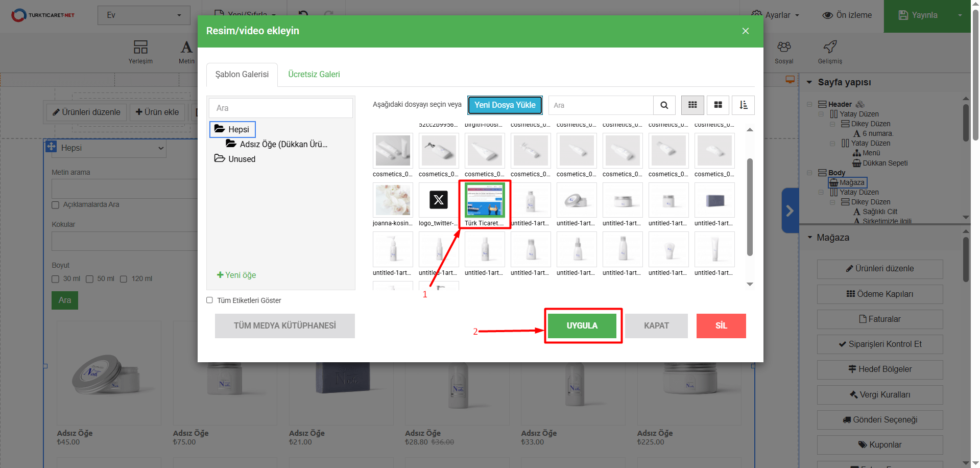Click the blue side panel arrow
The width and height of the screenshot is (980, 468).
click(790, 210)
